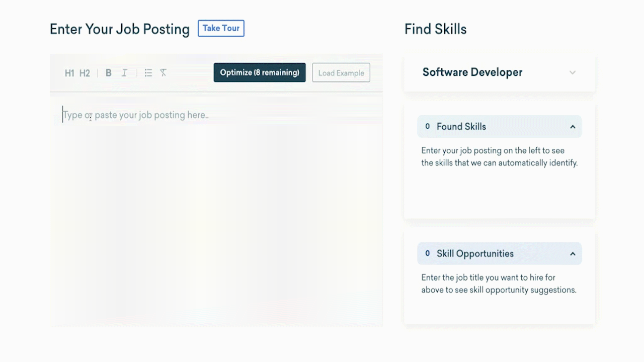
Task: Apply H2 heading formatting
Action: 85,73
